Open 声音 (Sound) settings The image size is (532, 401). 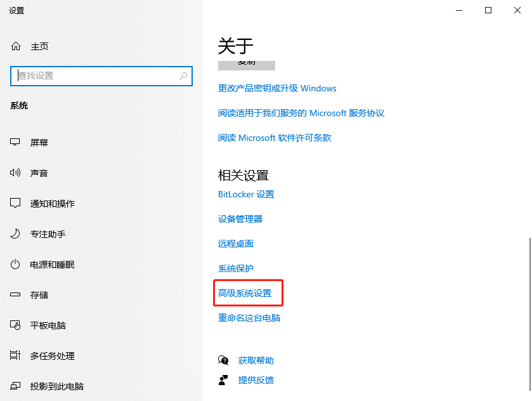[x=39, y=173]
